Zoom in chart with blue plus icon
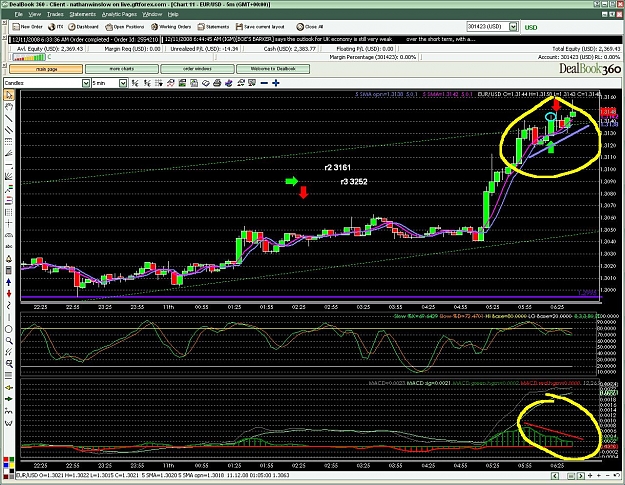625x485 pixels. point(276,83)
